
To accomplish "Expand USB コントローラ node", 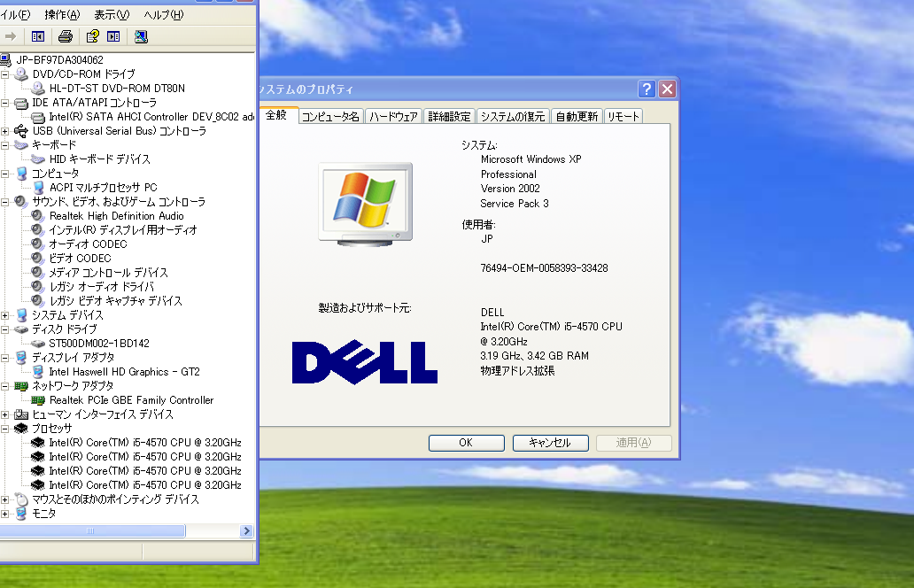I will point(4,131).
